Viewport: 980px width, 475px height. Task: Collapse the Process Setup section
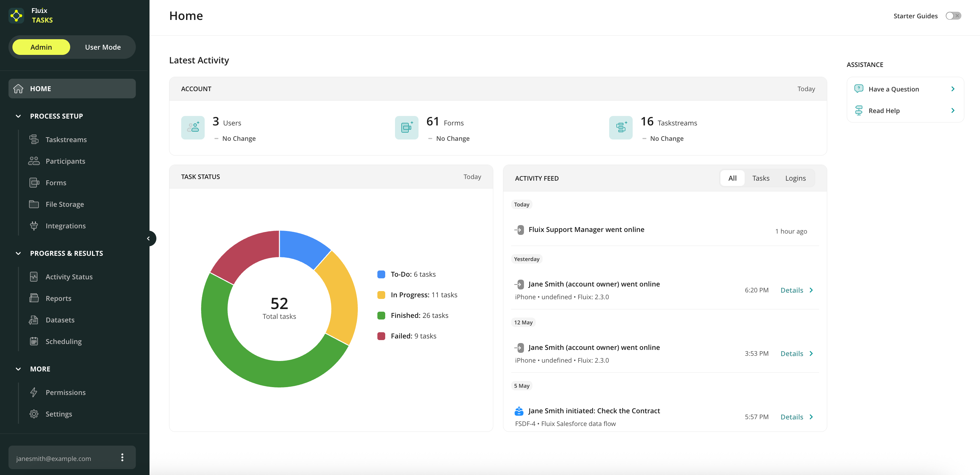pyautogui.click(x=18, y=116)
